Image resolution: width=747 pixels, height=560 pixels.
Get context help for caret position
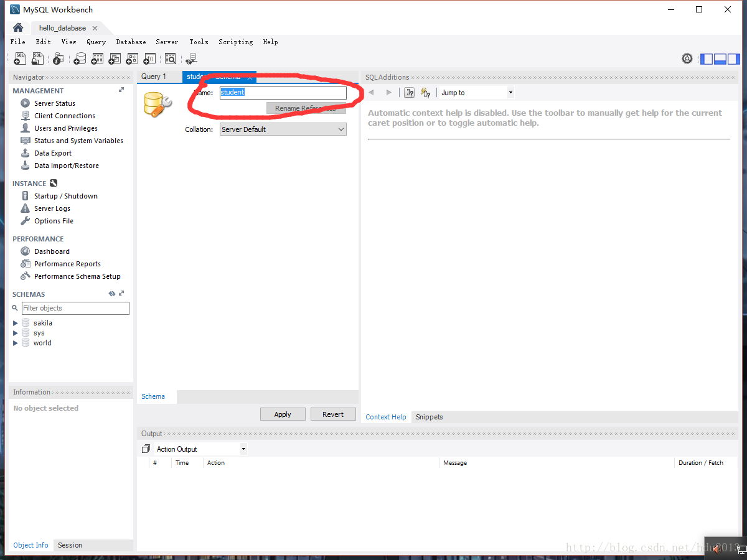point(410,93)
